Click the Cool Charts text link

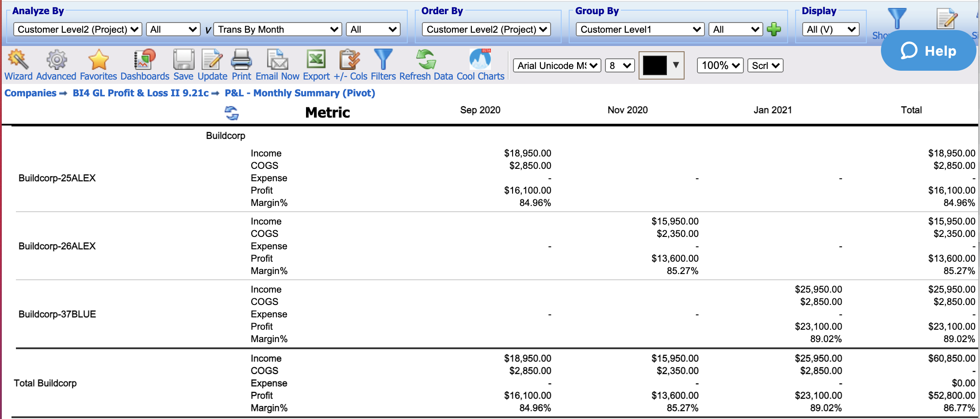[x=480, y=76]
